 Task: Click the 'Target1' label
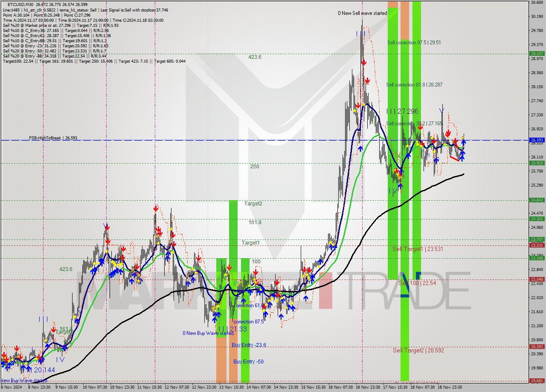(251, 243)
